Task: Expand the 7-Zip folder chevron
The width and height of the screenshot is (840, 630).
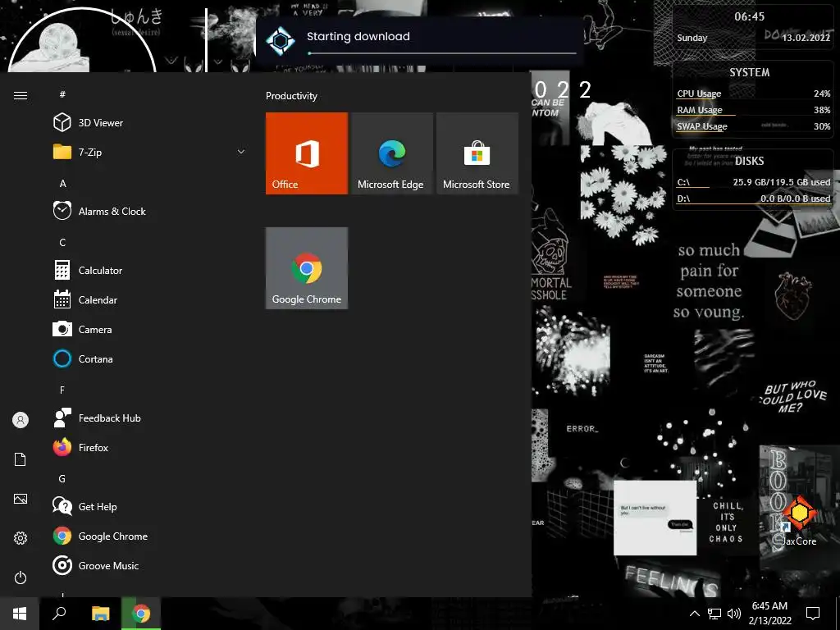Action: click(x=241, y=152)
